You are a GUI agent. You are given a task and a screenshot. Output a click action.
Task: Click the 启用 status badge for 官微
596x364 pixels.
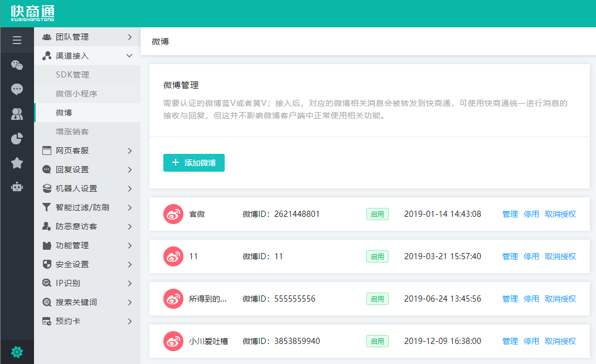pos(377,213)
